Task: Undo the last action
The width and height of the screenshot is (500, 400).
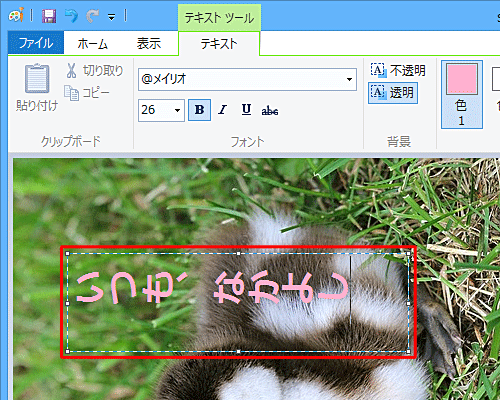Action: (71, 16)
